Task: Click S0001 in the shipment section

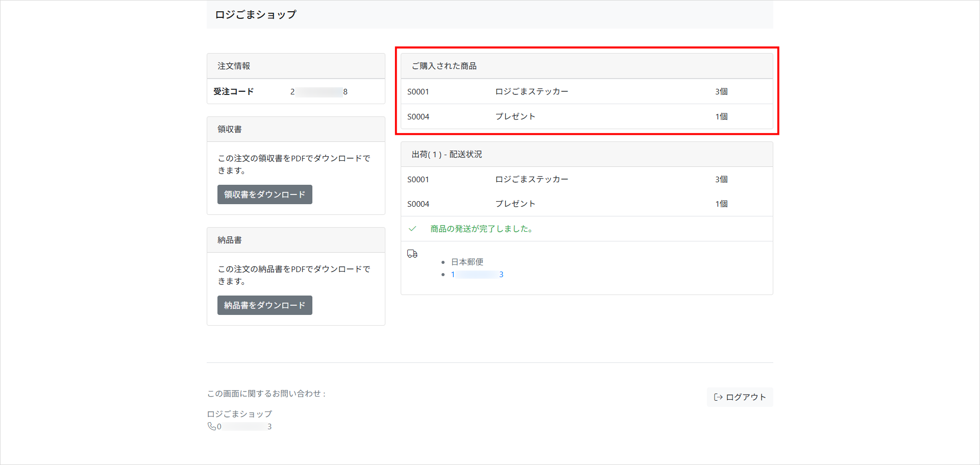Action: click(x=418, y=180)
